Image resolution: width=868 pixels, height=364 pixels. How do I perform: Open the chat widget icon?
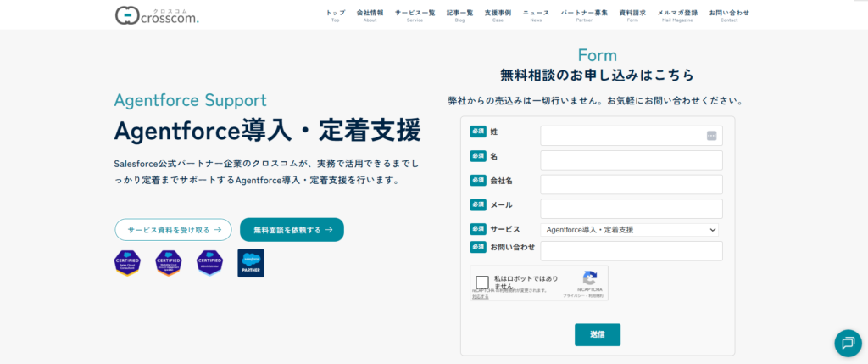[847, 342]
